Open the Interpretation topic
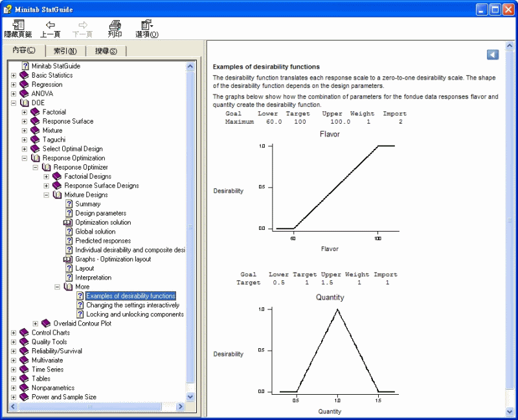 [93, 278]
